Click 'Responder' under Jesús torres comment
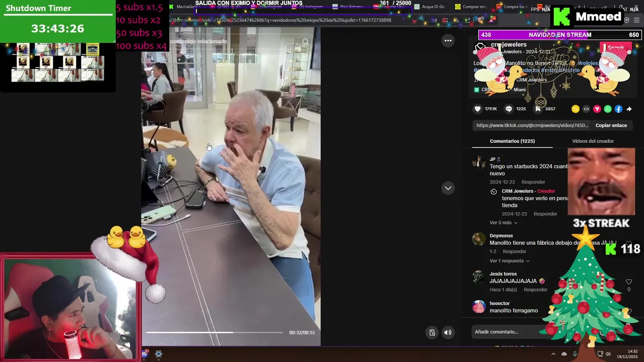This screenshot has height=362, width=644. pyautogui.click(x=535, y=290)
